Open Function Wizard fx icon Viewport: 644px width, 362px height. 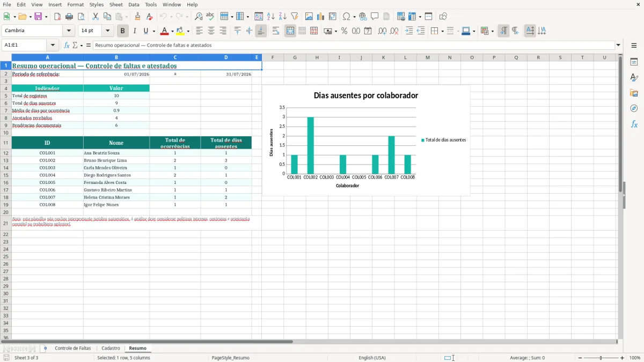(67, 46)
